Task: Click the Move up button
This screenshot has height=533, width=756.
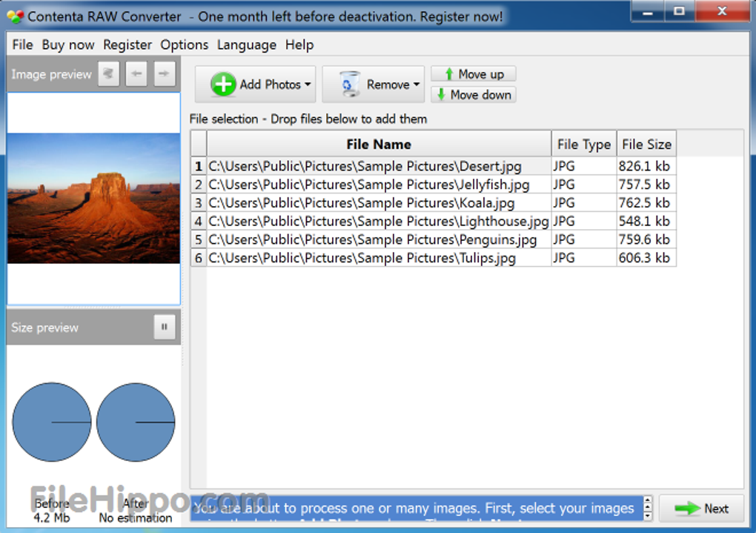Action: pyautogui.click(x=474, y=74)
